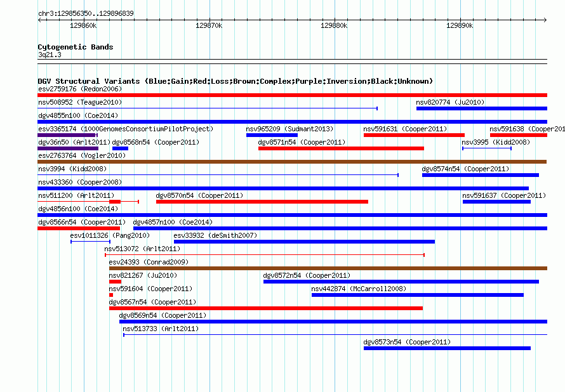565x392 pixels.
Task: Click the esv2759176 (Redon2006) red loss bar
Action: [x=292, y=95]
